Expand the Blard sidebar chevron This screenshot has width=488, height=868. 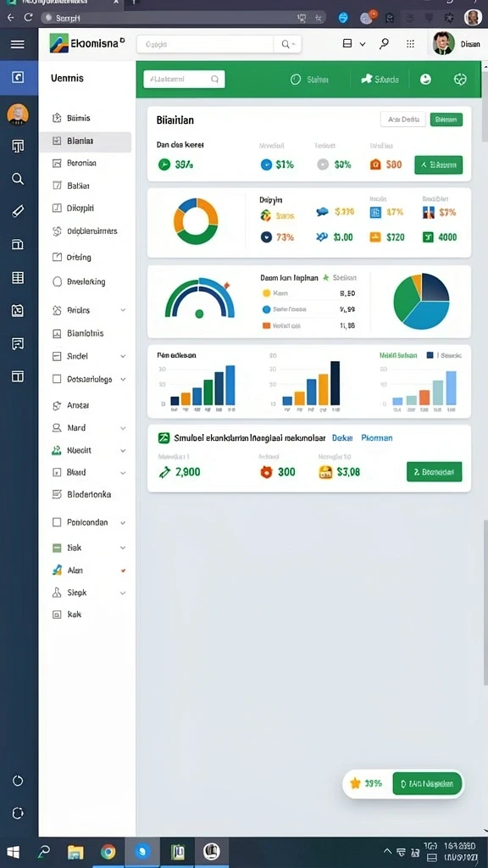[x=123, y=473]
